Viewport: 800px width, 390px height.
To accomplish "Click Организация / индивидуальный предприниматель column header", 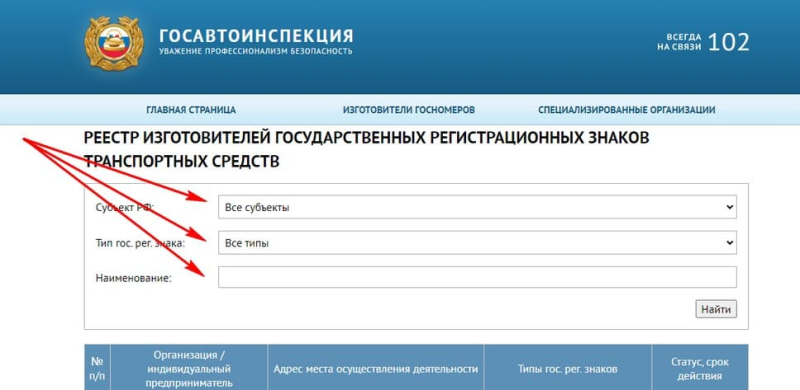I will click(189, 369).
